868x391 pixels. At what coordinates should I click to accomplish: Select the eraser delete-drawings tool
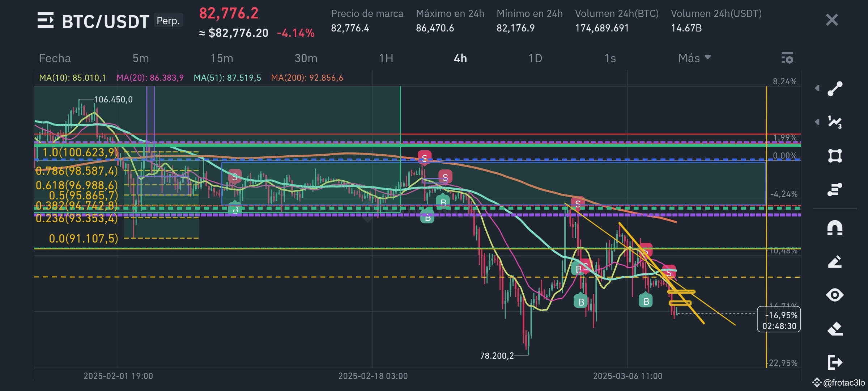835,329
